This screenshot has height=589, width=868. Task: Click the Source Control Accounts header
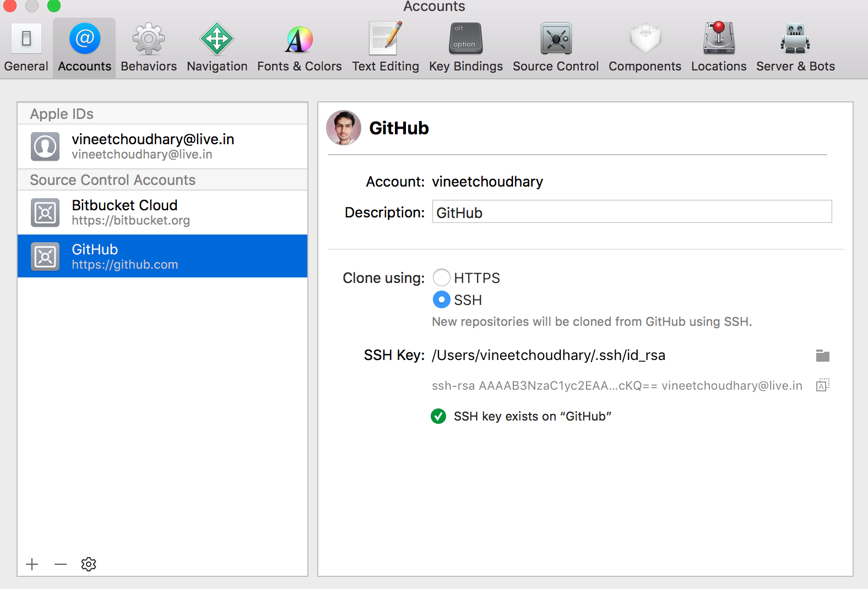(162, 180)
